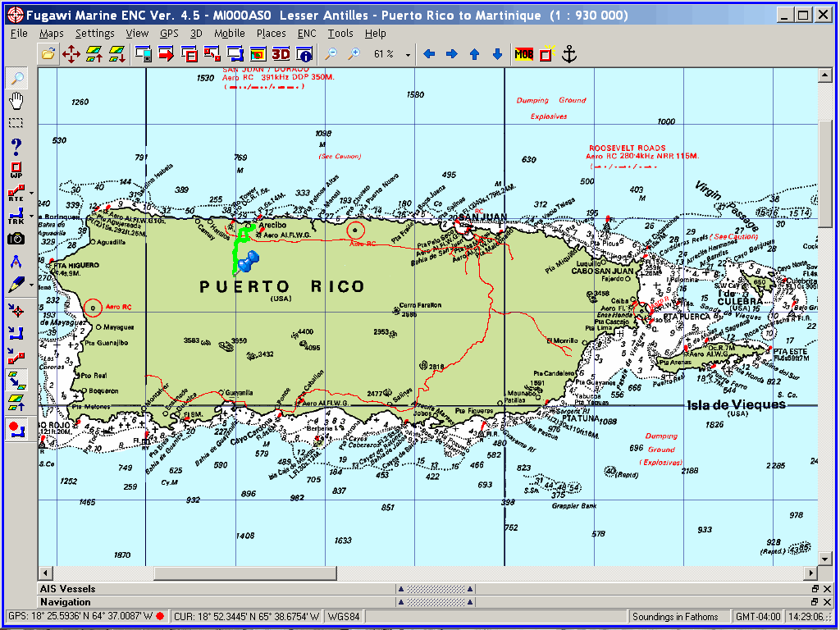Viewport: 840px width, 630px height.
Task: Open the Tools menu
Action: [340, 33]
